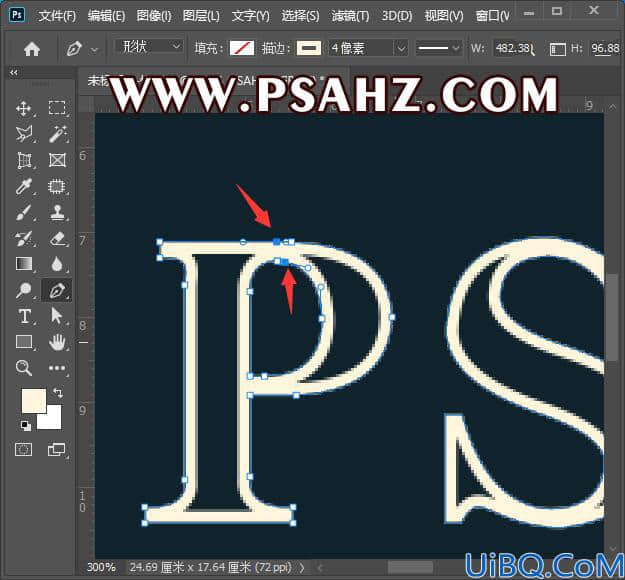Open the 视图(V) menu

coord(444,16)
